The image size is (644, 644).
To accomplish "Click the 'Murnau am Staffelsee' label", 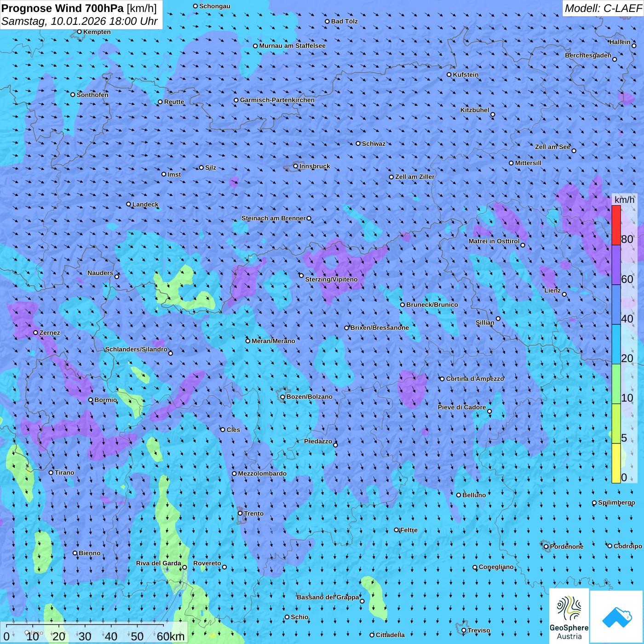I will 293,46.
